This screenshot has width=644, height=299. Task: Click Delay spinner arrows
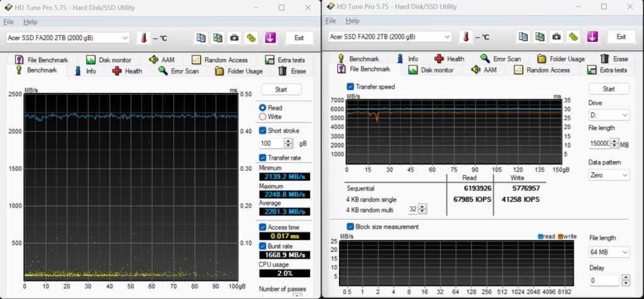pos(626,281)
